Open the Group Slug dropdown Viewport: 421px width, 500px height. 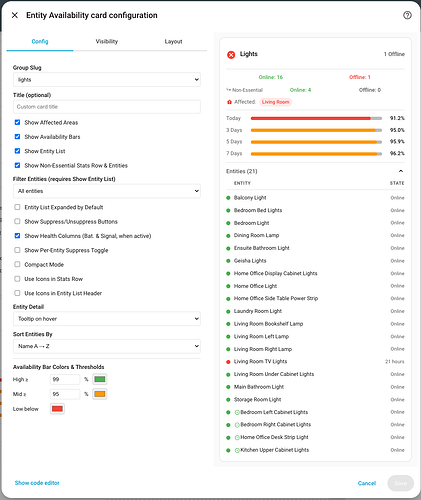(107, 80)
